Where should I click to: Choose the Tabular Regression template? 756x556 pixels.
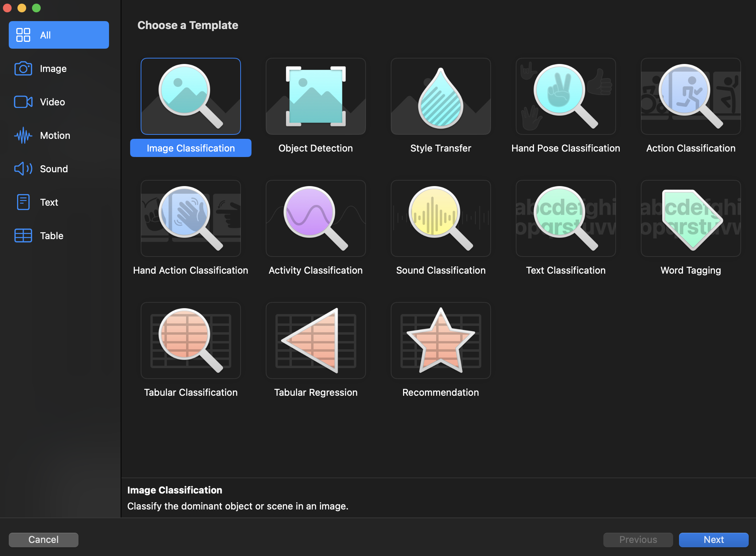[315, 341]
